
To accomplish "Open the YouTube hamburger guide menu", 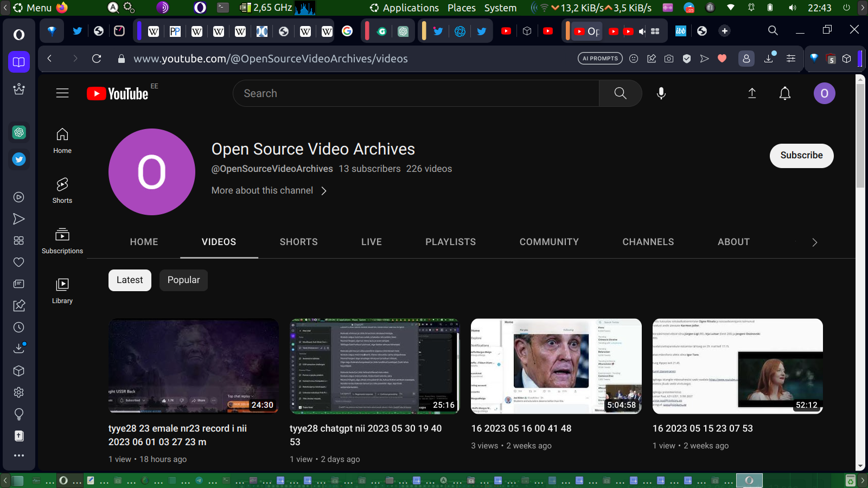I will [x=62, y=93].
